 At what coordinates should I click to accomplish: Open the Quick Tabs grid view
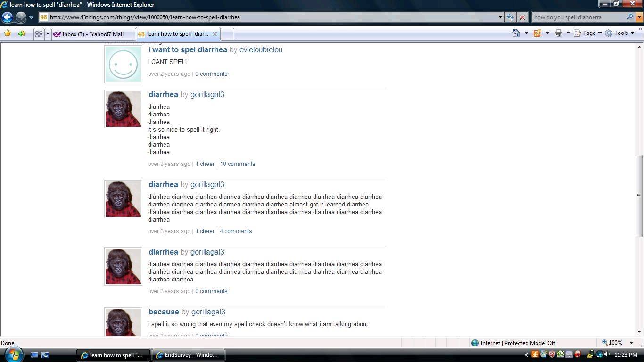(x=39, y=34)
